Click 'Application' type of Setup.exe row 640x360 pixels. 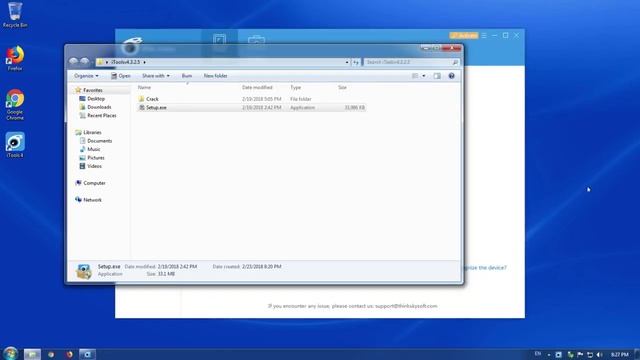click(x=302, y=107)
